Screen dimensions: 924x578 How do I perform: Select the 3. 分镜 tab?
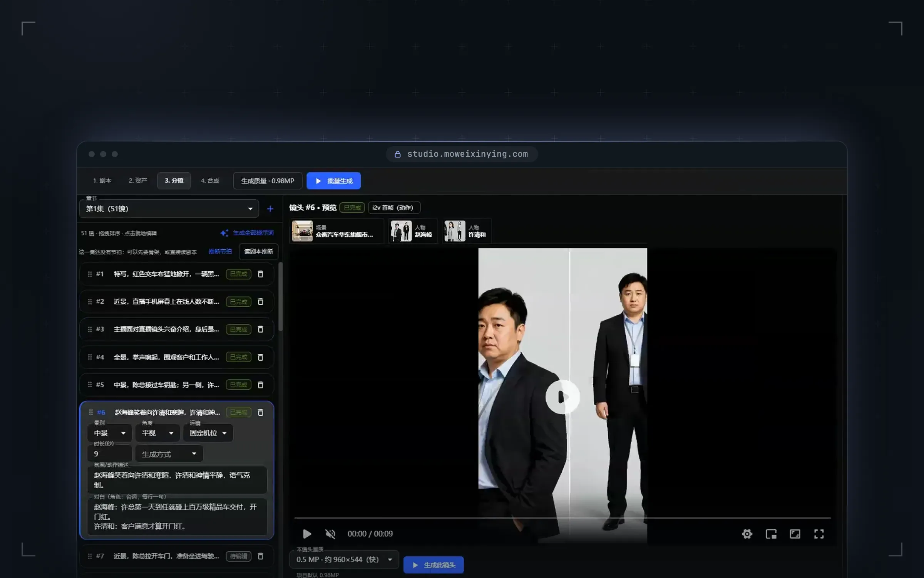click(174, 181)
